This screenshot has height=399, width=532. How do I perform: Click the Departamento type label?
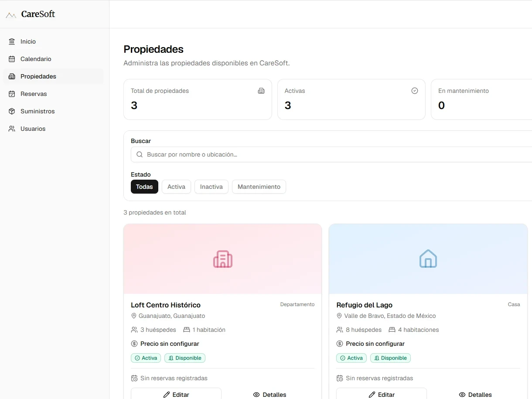click(297, 304)
